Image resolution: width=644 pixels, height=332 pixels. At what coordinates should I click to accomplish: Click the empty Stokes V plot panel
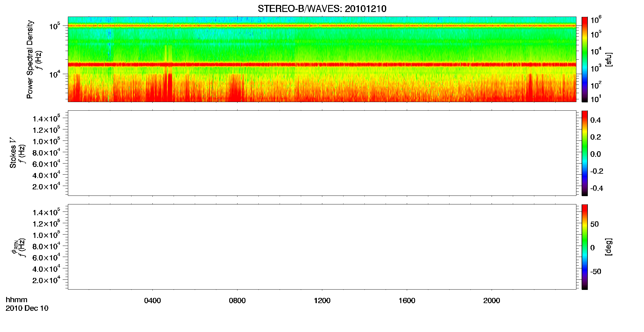(x=322, y=153)
